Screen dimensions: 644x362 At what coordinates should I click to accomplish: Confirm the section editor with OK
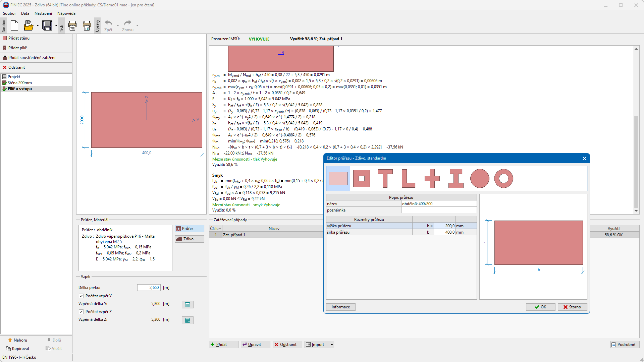(x=540, y=307)
